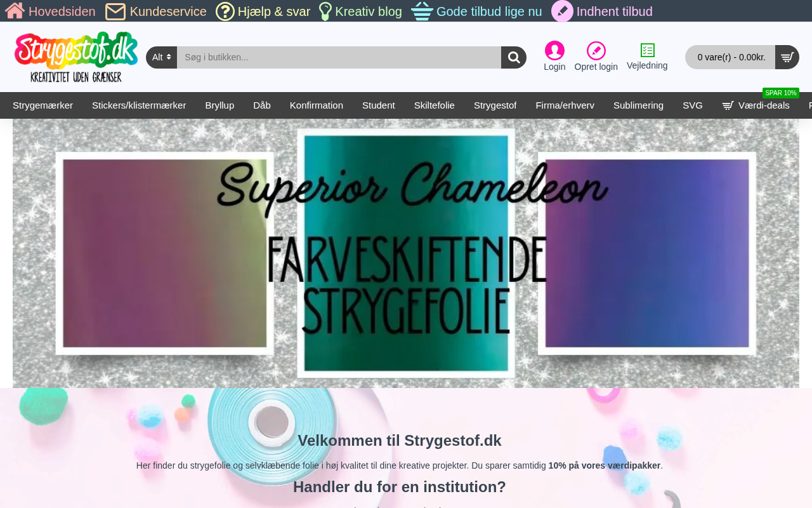
Task: Click the basket icon for Gode tilbud
Action: pyautogui.click(x=422, y=11)
